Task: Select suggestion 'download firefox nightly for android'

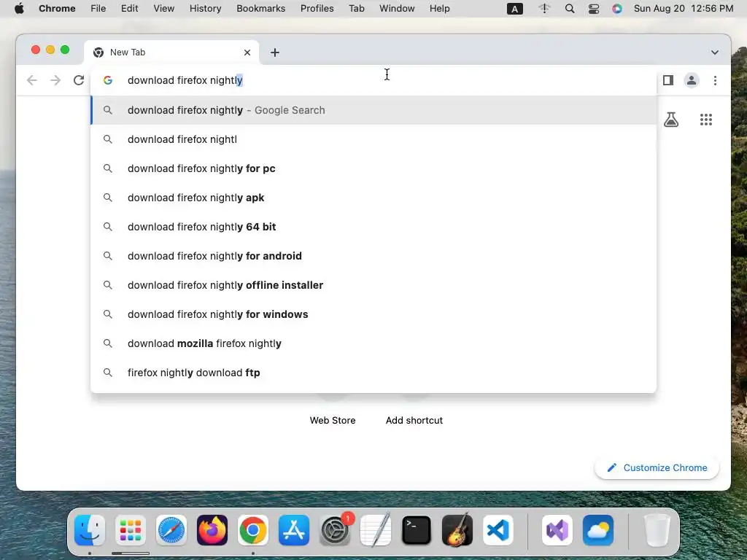Action: point(373,256)
